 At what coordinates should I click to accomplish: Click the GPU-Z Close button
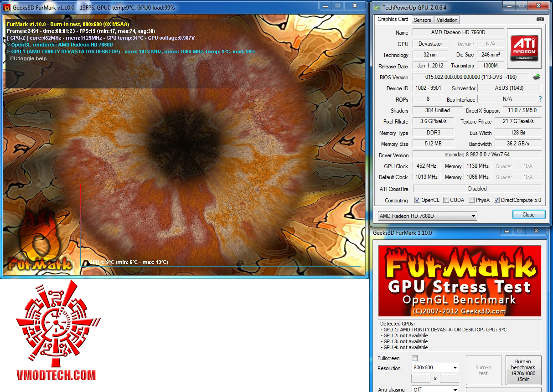click(528, 215)
